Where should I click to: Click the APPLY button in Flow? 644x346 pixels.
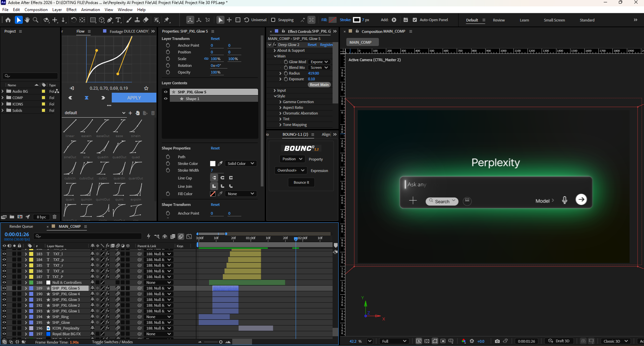point(134,98)
